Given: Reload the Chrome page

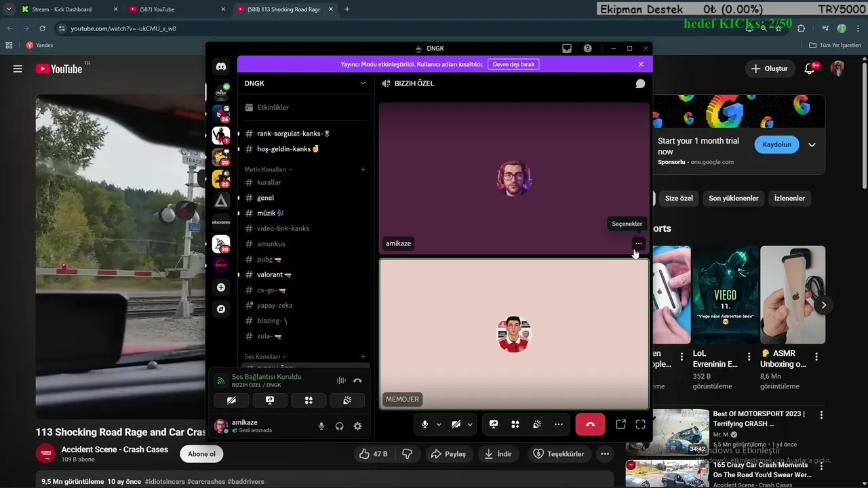Looking at the screenshot, I should [x=42, y=28].
